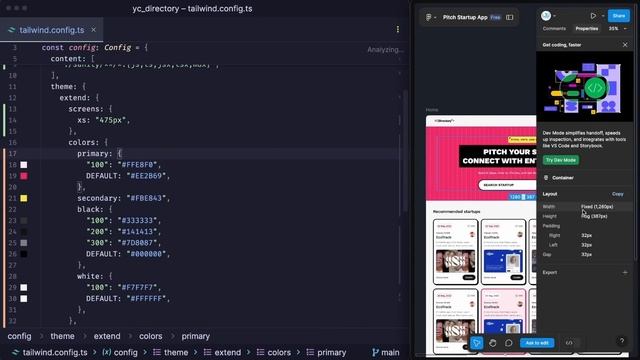Open the gray swatch for #7D8087
Image resolution: width=640 pixels, height=360 pixels.
(x=24, y=243)
